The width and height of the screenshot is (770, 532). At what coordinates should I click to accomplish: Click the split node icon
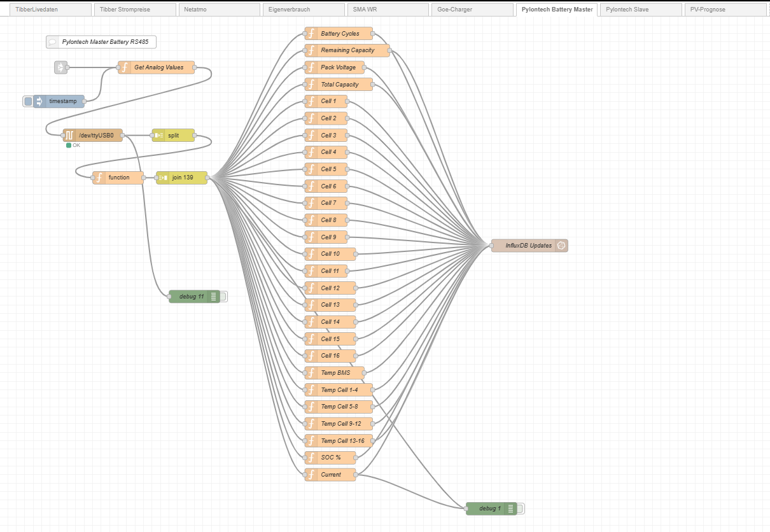tap(158, 136)
